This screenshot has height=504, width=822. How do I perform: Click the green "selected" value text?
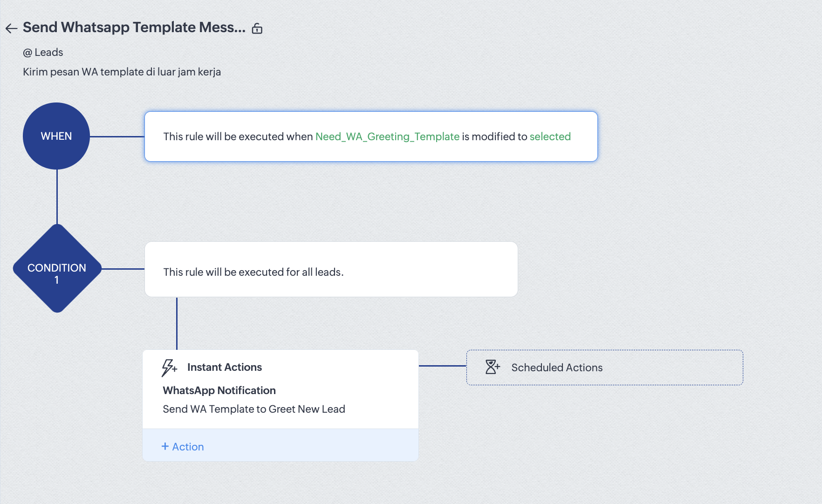click(x=550, y=136)
